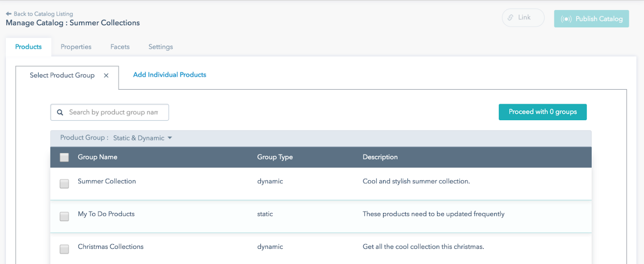Open the Settings tab
644x264 pixels.
click(x=161, y=47)
